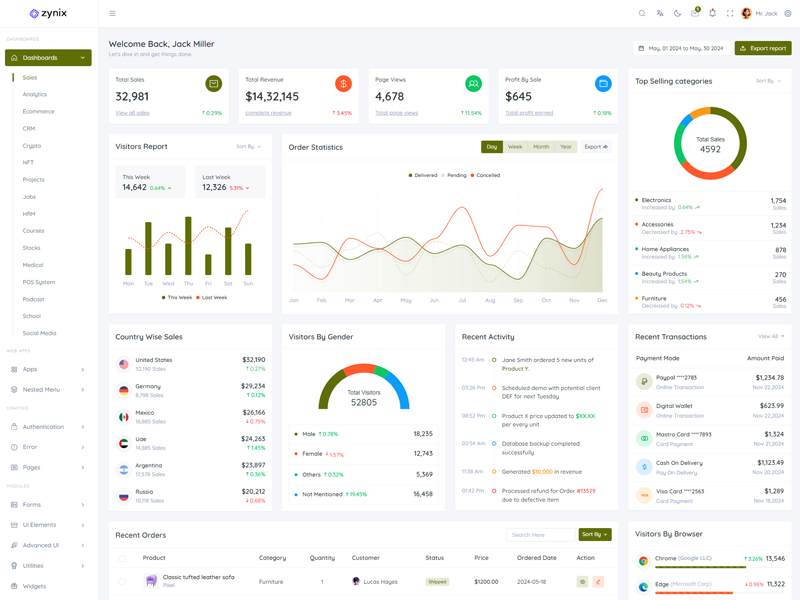Expand the Authentication sidebar menu
This screenshot has height=600, width=800.
[x=48, y=427]
